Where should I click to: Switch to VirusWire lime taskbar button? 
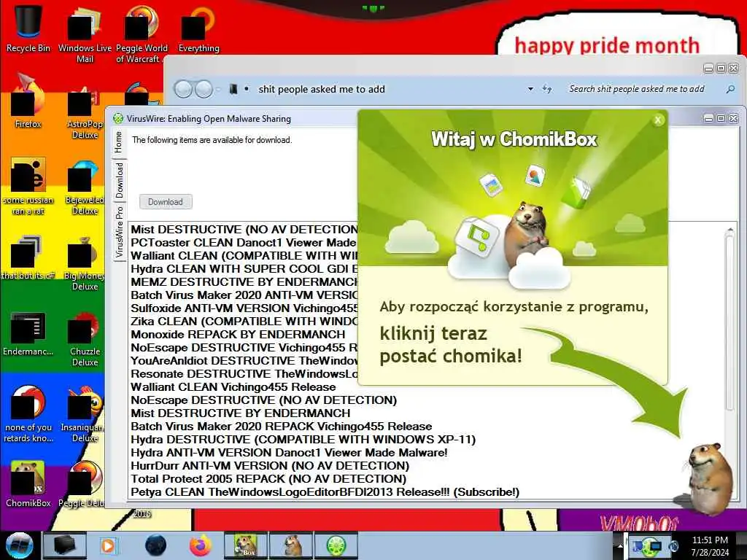(x=336, y=545)
